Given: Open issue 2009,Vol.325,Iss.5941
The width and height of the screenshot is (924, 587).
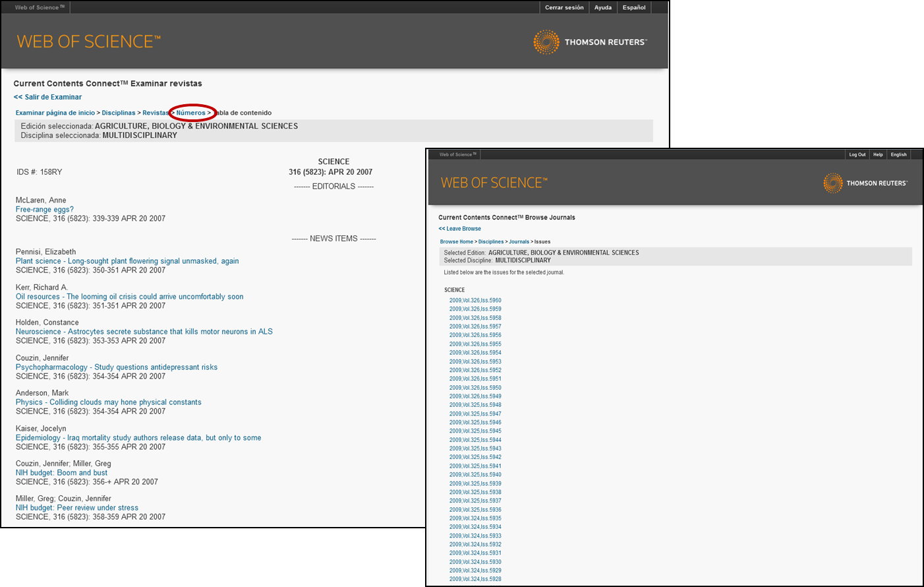Looking at the screenshot, I should pos(475,466).
